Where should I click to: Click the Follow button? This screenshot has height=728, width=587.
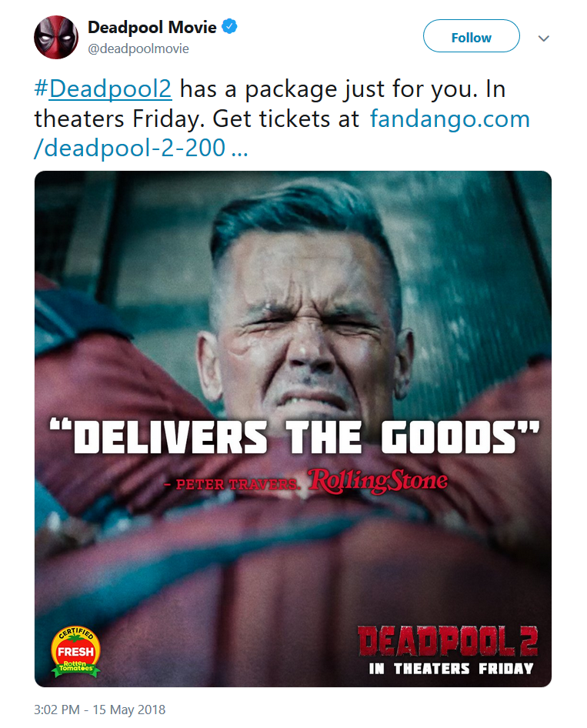click(x=471, y=36)
